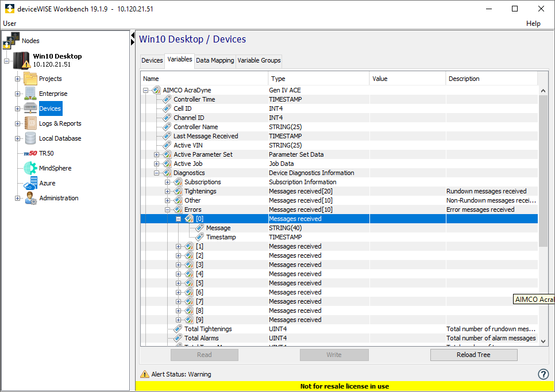Open the Logs & Reports notebook icon
Screen dimensions: 555x392
[30, 123]
